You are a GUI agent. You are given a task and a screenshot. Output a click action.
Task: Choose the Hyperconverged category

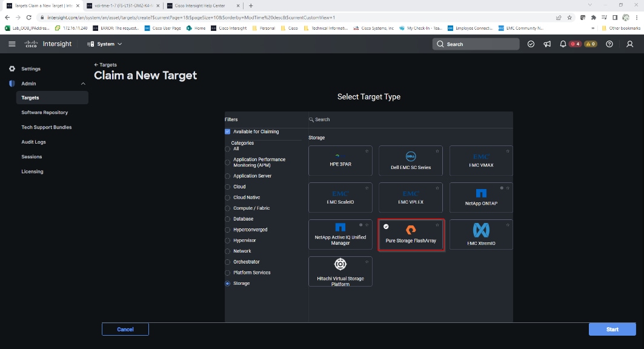228,230
